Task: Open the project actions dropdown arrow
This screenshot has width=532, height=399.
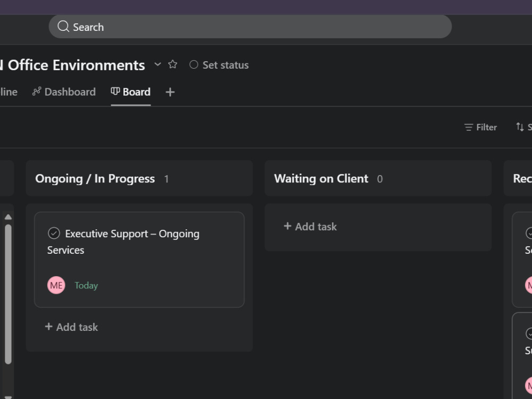Action: 157,64
